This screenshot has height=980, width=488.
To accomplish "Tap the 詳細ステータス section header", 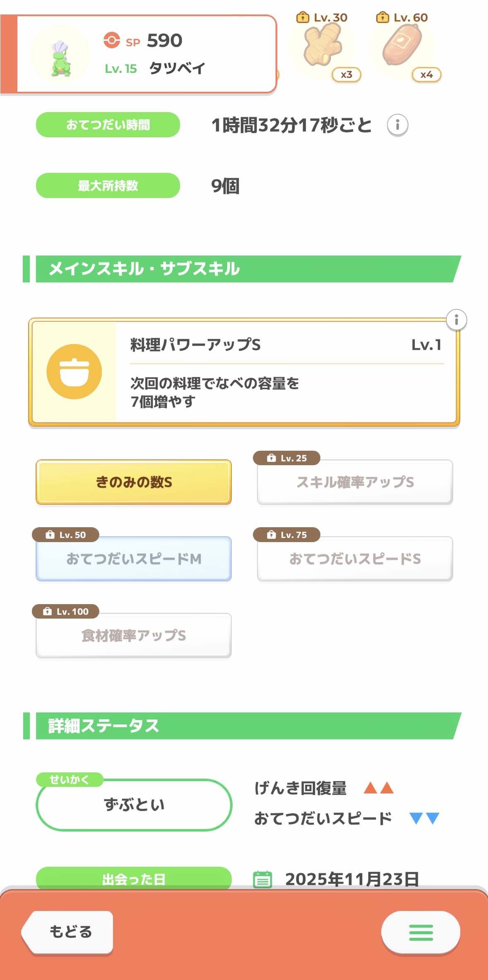I will tap(244, 726).
